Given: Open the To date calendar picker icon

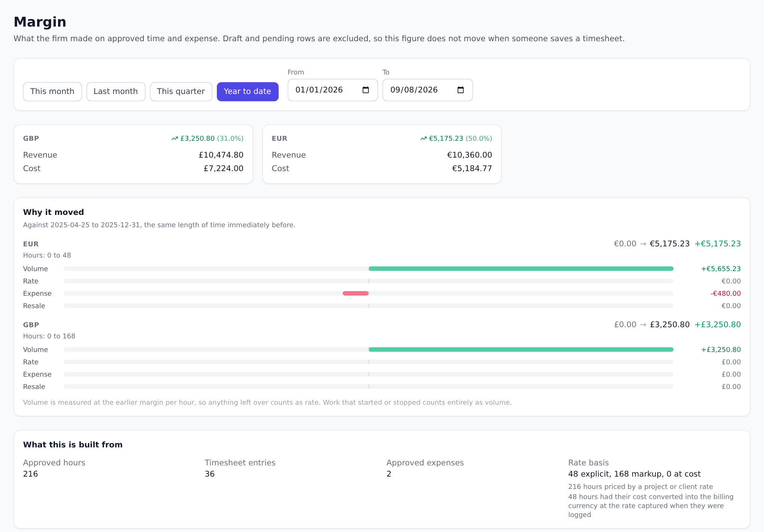Looking at the screenshot, I should [461, 90].
